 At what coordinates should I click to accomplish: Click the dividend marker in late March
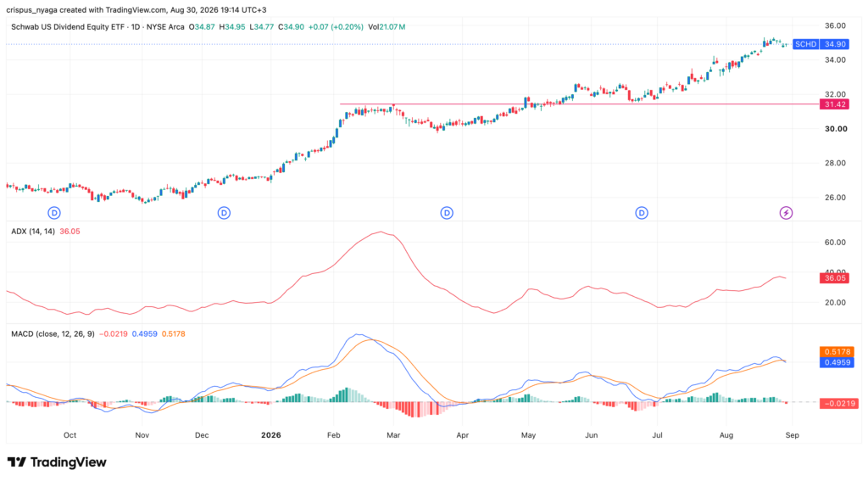pyautogui.click(x=447, y=213)
